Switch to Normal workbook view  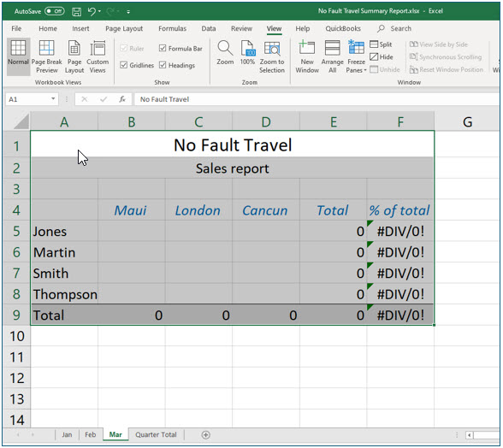tap(18, 56)
